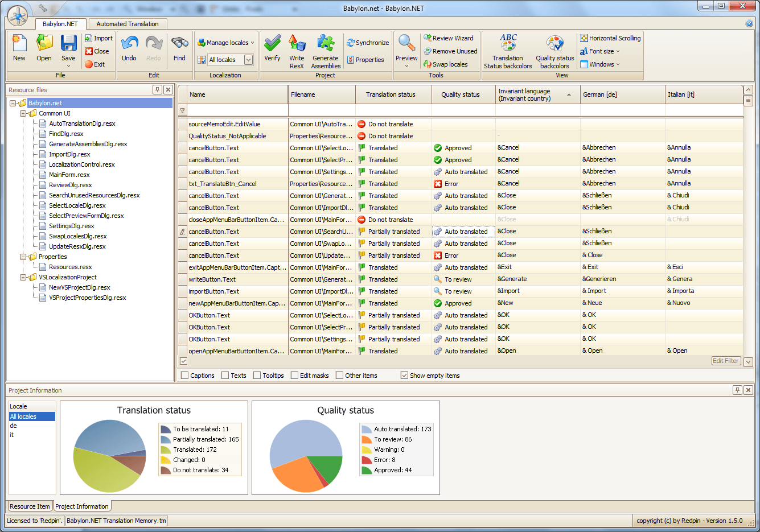Click the help question mark icon
This screenshot has height=532, width=760.
click(749, 23)
